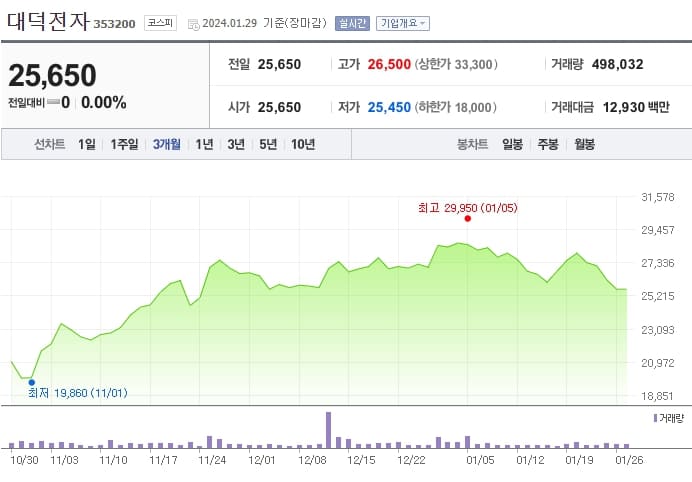Switch chart range to 10년
692x482 pixels.
point(303,144)
